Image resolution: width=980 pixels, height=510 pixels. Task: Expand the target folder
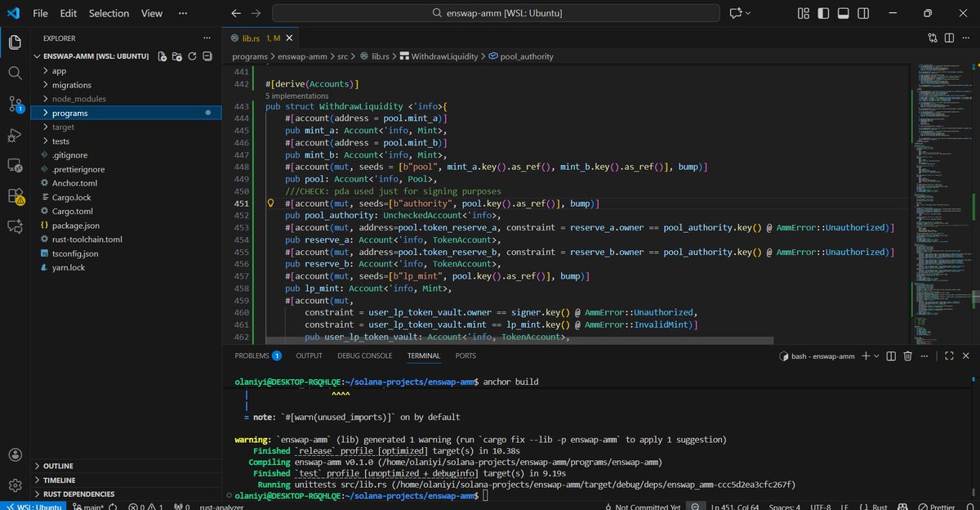tap(63, 127)
